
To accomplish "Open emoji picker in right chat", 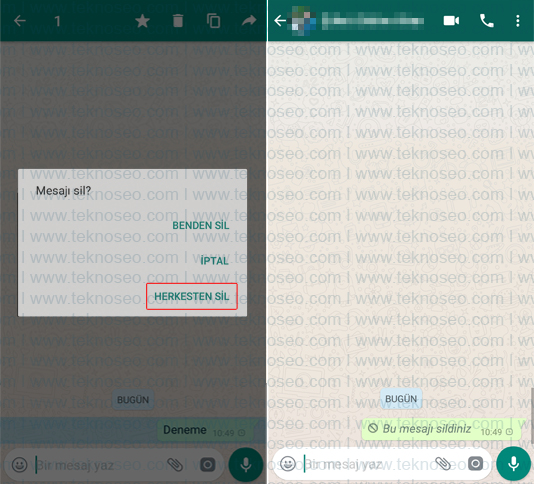I will pos(288,464).
